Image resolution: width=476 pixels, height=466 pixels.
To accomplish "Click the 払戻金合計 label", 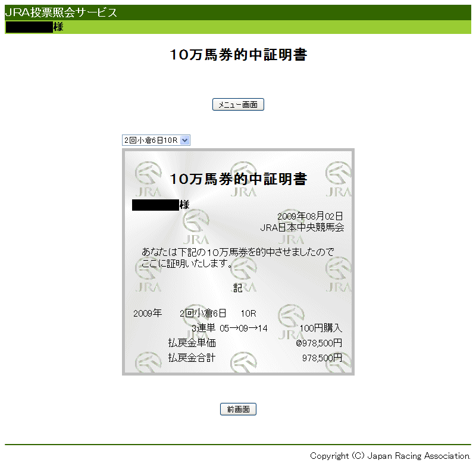I will (x=192, y=358).
